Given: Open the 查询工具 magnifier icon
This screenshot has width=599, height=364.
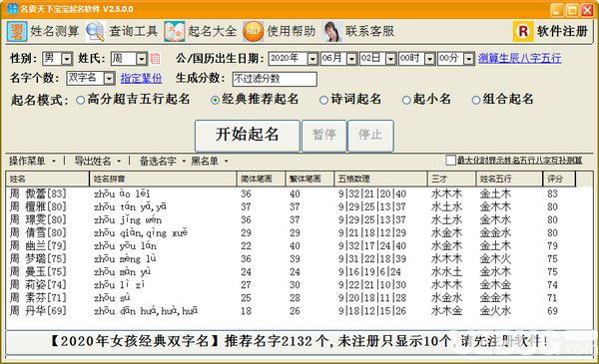Looking at the screenshot, I should (95, 32).
